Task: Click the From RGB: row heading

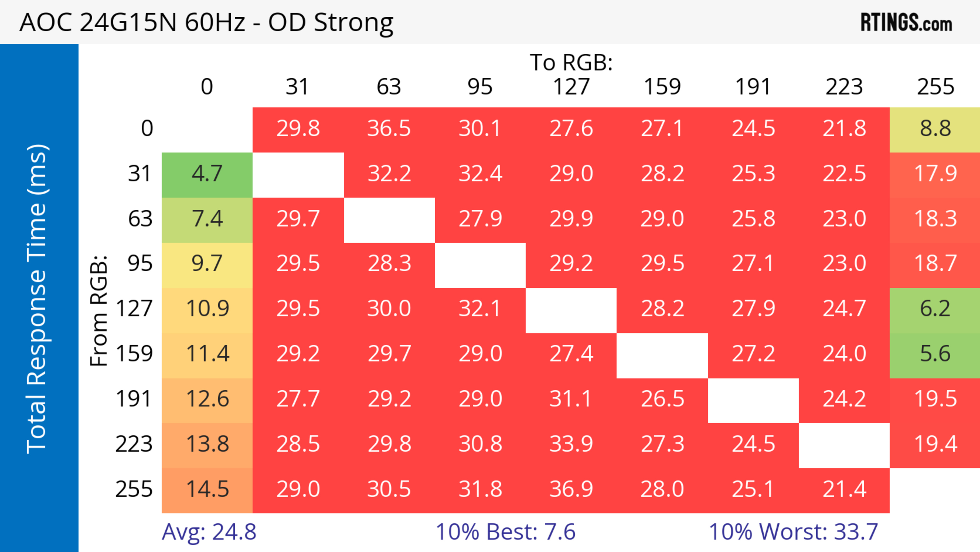Action: (99, 310)
